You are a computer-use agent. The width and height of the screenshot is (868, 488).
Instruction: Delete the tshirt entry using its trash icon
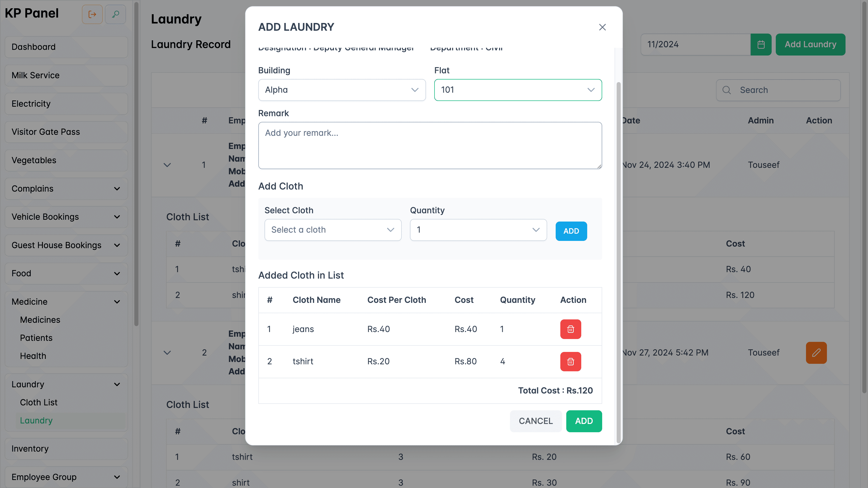pyautogui.click(x=570, y=361)
